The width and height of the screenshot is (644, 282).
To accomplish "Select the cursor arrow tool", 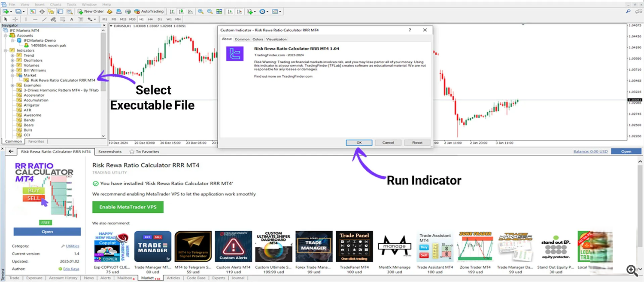I will point(6,19).
